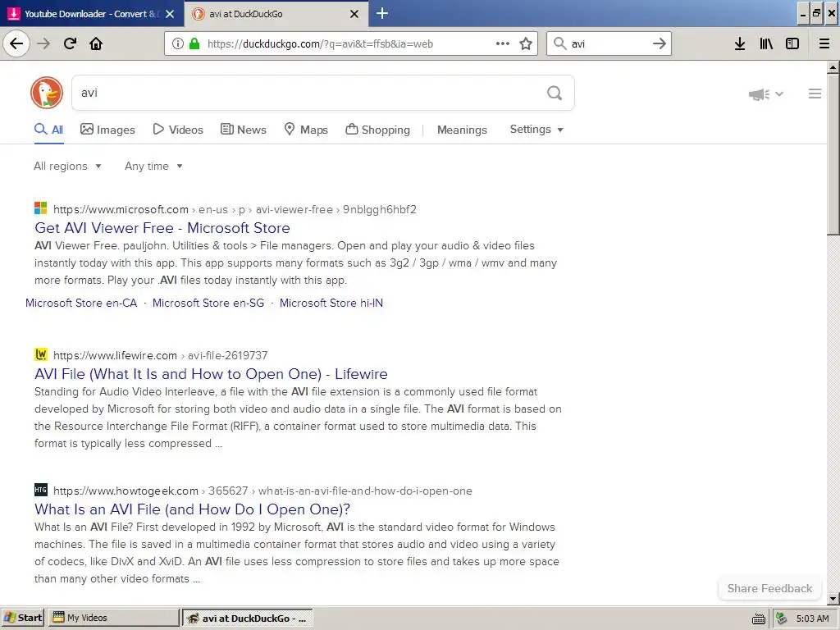Open a new browser tab
840x630 pixels.
pos(382,13)
